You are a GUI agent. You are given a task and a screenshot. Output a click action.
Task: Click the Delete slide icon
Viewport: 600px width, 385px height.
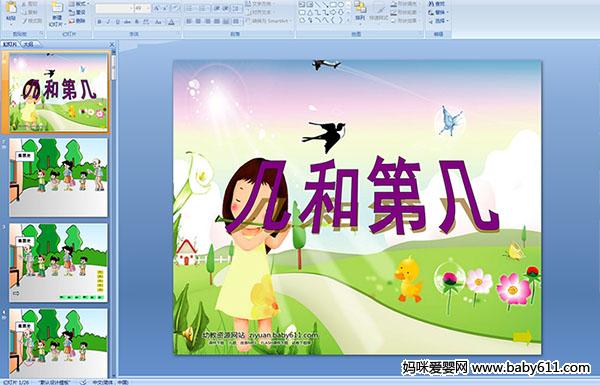77,21
